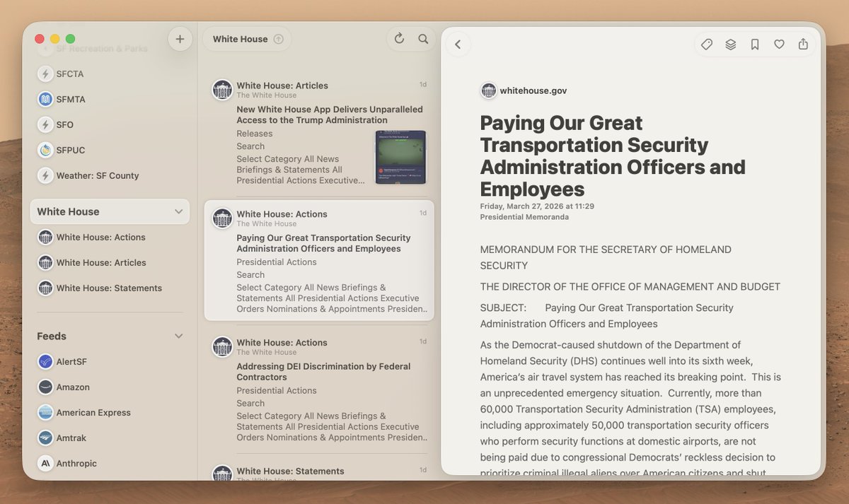849x504 pixels.
Task: Click the White House title pill in list header
Action: pyautogui.click(x=247, y=39)
